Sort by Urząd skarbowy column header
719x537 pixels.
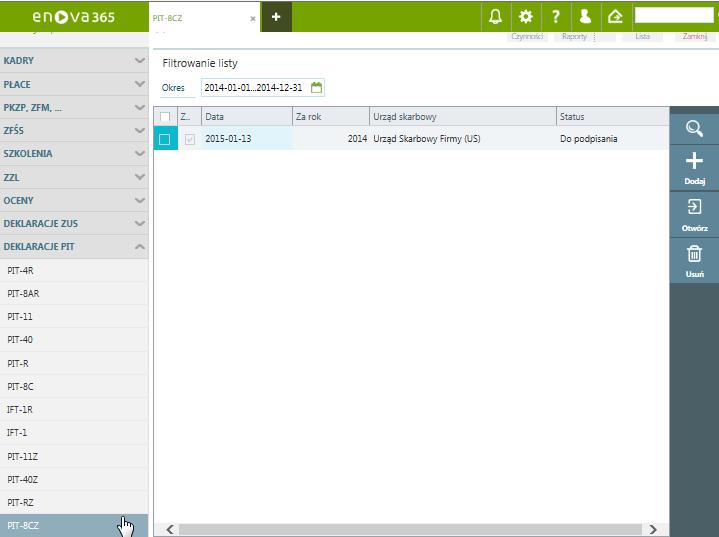(x=463, y=116)
